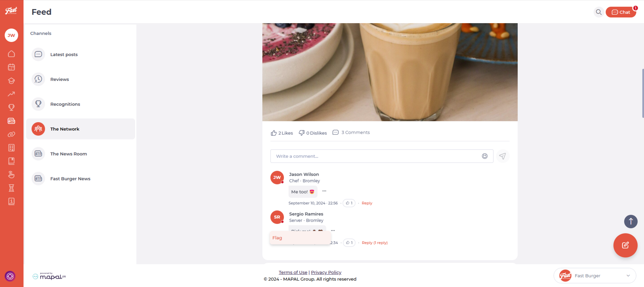Viewport: 644px width, 287px height.
Task: Open the trending analytics arrow icon
Action: coord(11,94)
